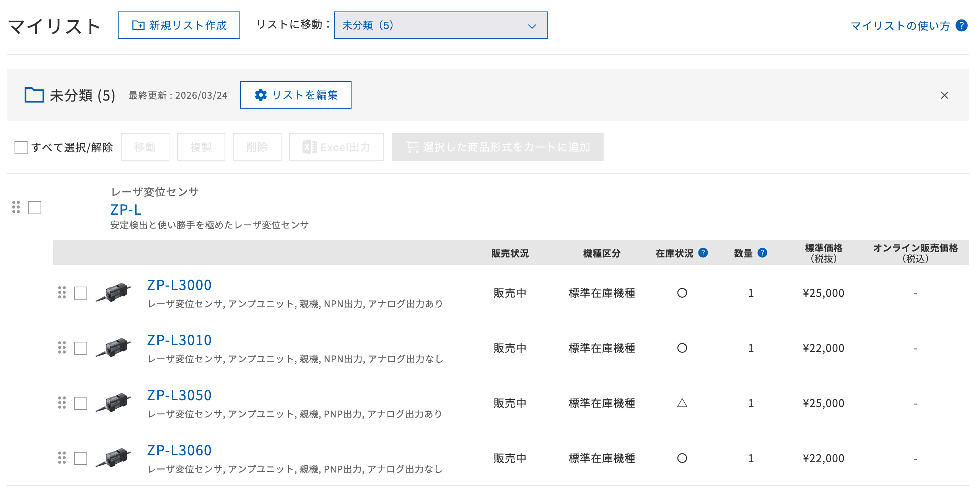This screenshot has width=980, height=489.
Task: Check the ZP-L3060 item checkbox
Action: click(80, 458)
